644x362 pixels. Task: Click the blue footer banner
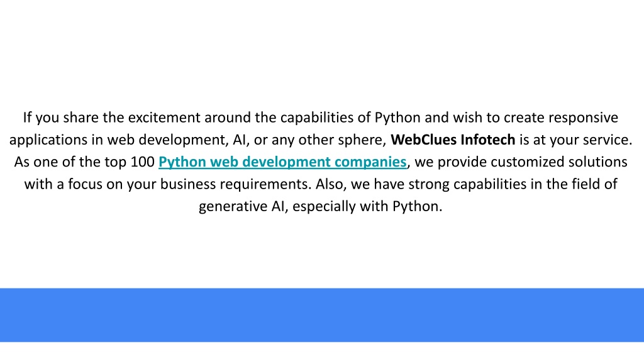tap(322, 315)
